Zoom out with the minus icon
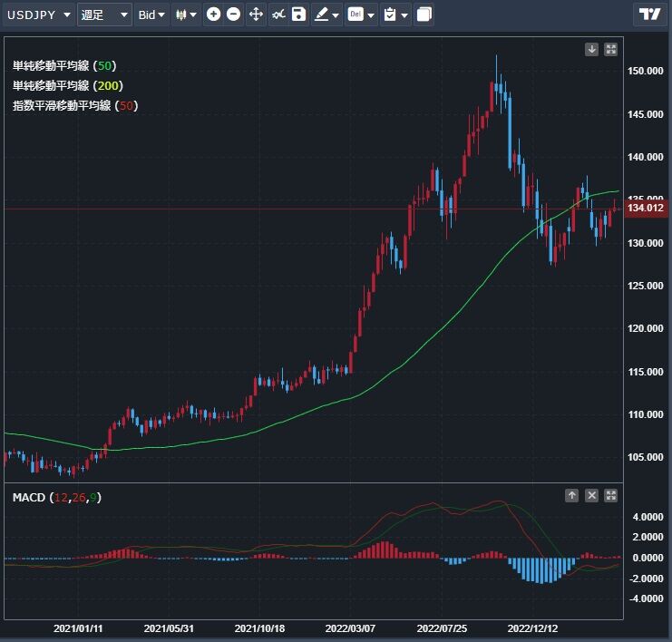The height and width of the screenshot is (642, 672). tap(234, 15)
